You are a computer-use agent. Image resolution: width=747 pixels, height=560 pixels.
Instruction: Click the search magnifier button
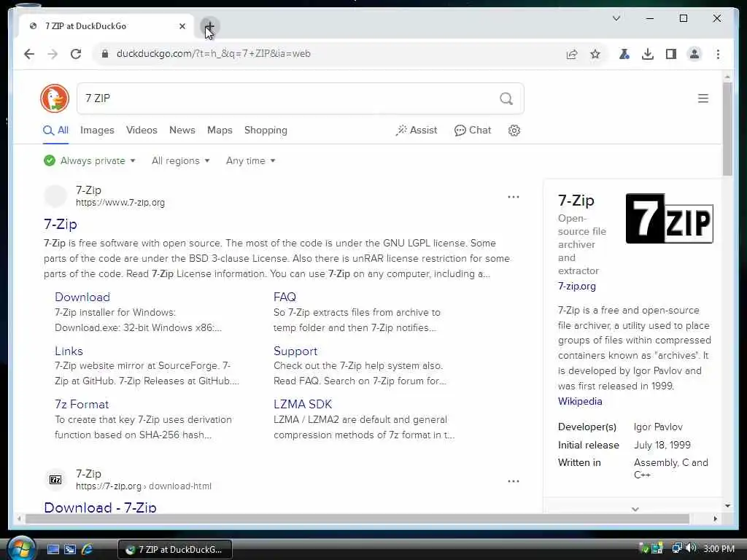tap(506, 98)
